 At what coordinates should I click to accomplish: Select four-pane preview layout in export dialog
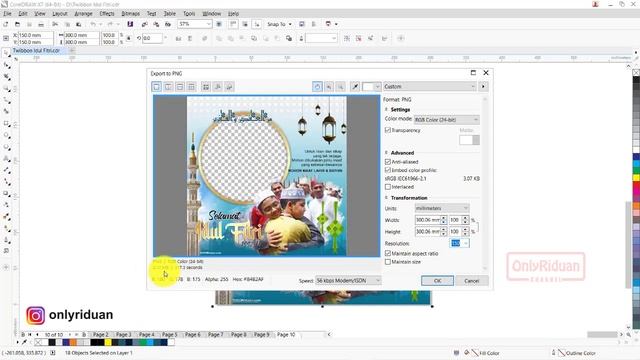coord(191,87)
